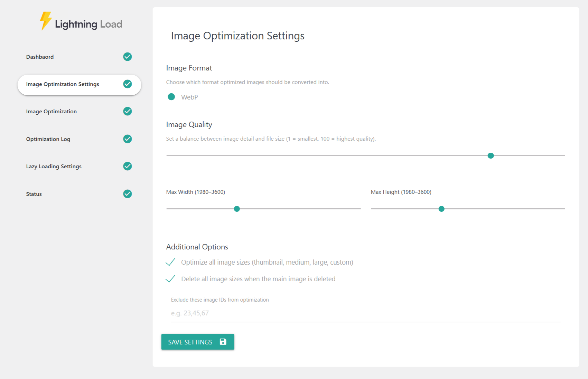Image resolution: width=588 pixels, height=379 pixels.
Task: Uncheck Delete all image sizes option
Action: pos(170,279)
